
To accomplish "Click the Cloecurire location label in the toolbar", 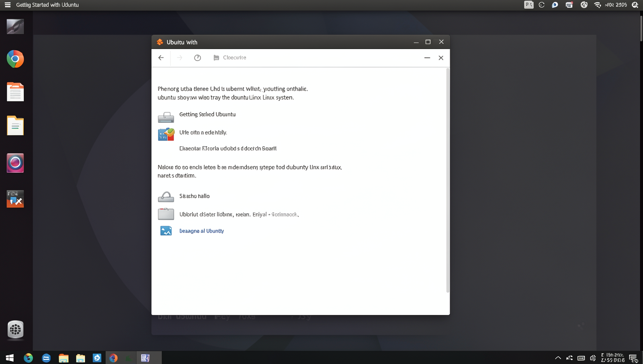I will coord(235,58).
